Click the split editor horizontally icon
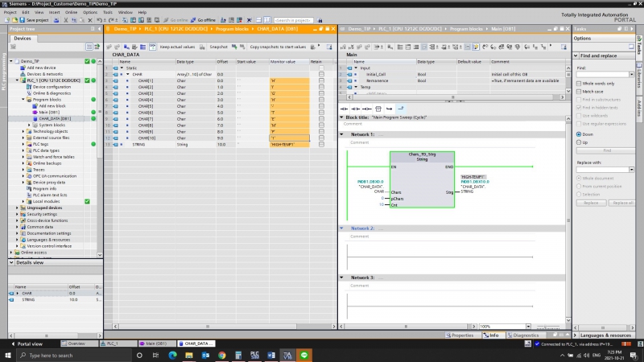The height and width of the screenshot is (362, 644). click(x=258, y=20)
